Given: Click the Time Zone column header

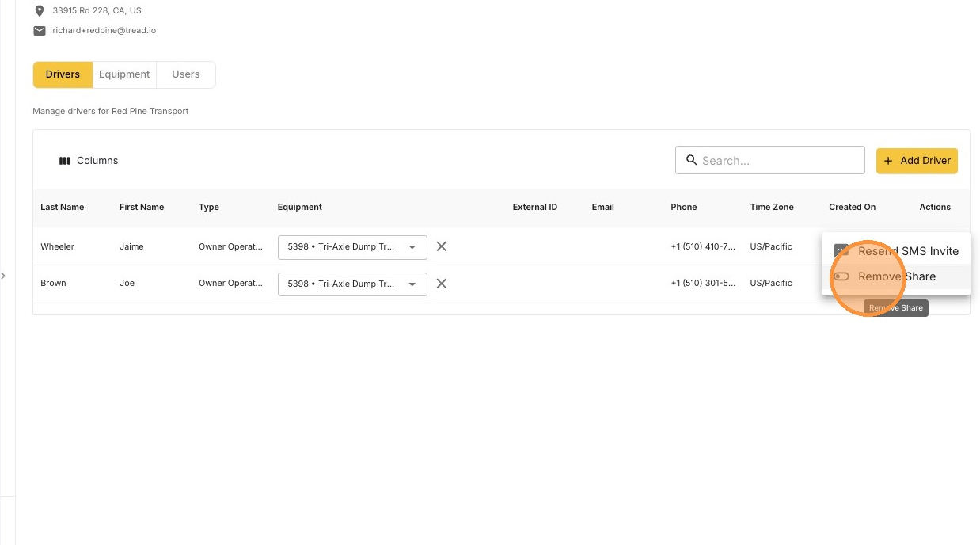Looking at the screenshot, I should point(772,208).
